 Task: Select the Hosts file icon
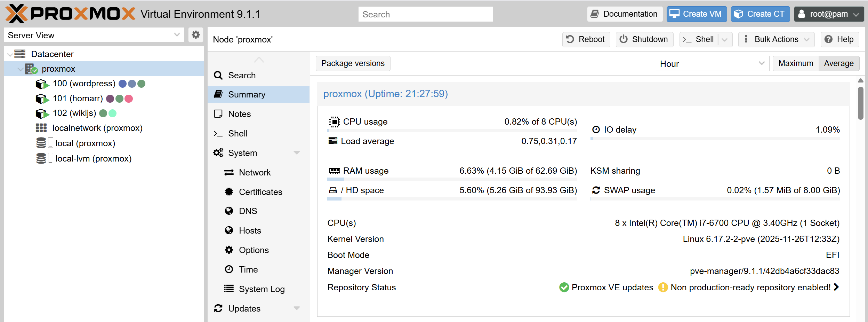coord(228,230)
